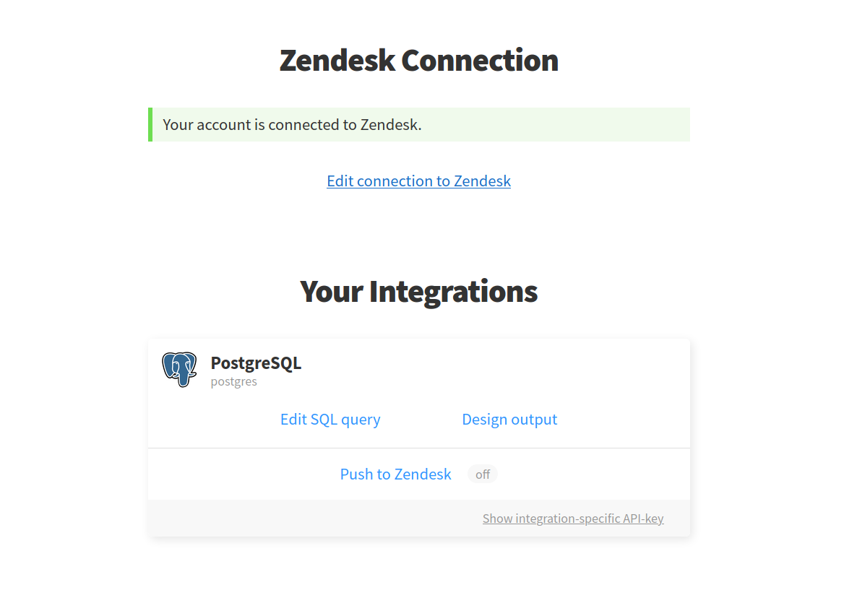Open the Edit connection to Zendesk link

418,181
